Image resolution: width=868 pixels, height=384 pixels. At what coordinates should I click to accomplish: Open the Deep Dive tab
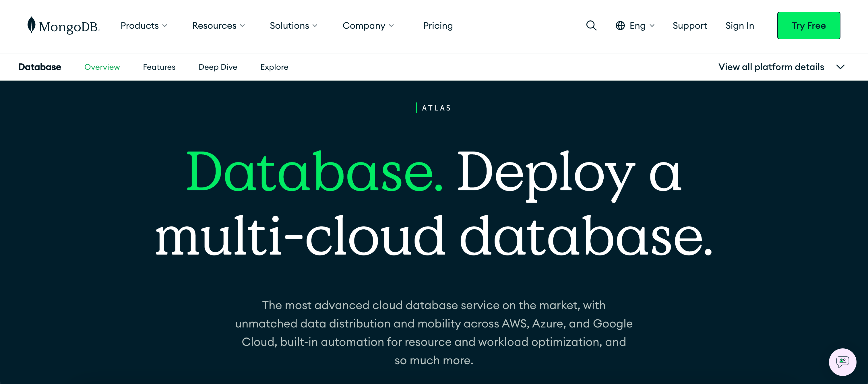[x=218, y=67]
